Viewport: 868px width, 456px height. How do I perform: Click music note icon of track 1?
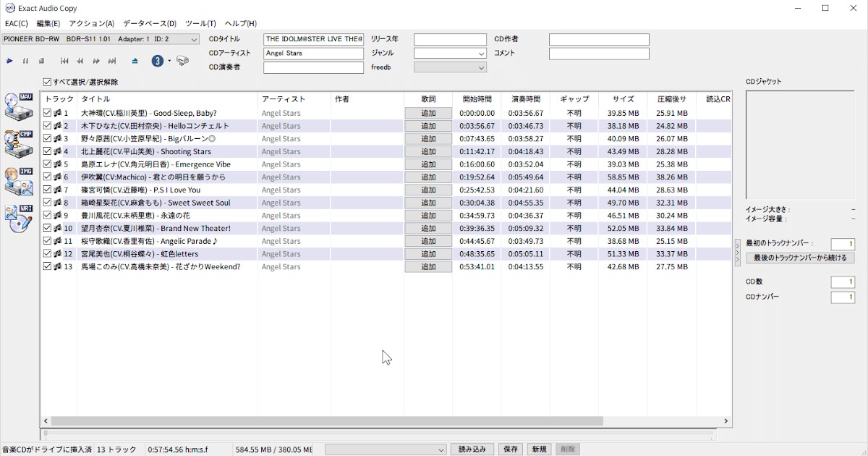click(57, 113)
